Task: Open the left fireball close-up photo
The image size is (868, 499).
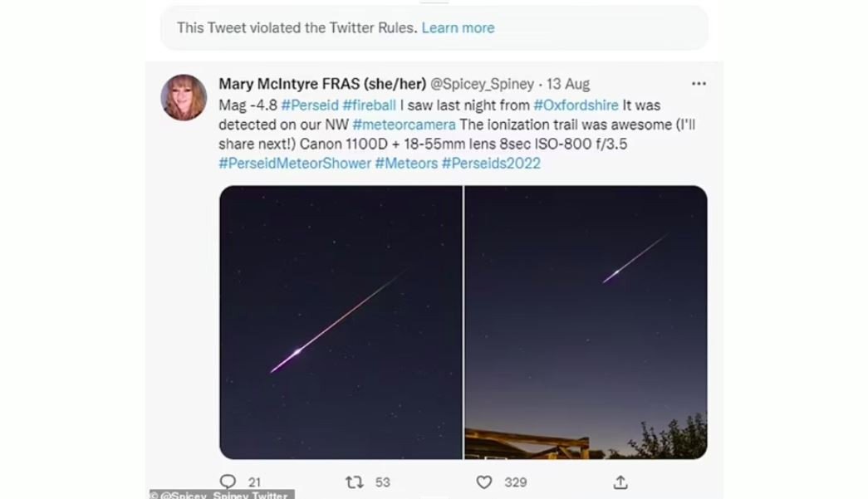Action: click(341, 322)
